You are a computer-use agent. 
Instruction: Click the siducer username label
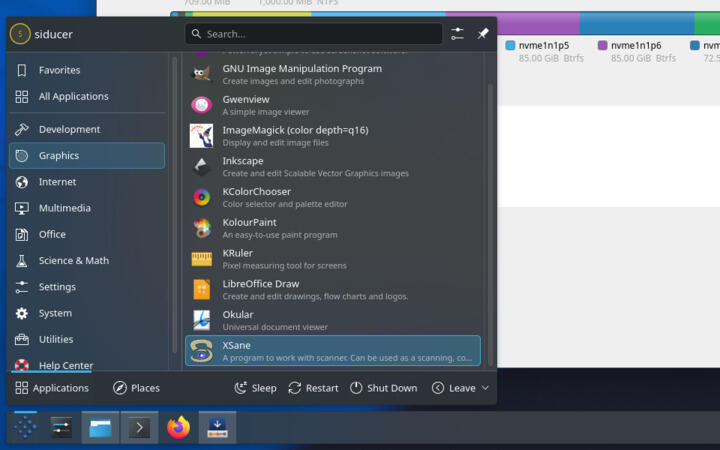53,34
